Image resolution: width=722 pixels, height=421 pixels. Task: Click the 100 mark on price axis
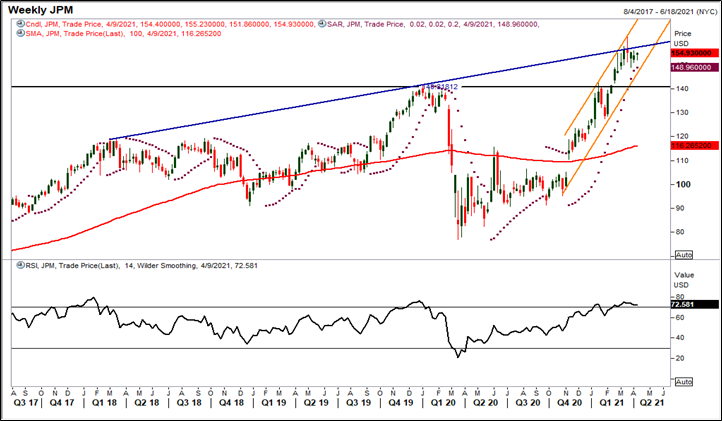point(683,184)
